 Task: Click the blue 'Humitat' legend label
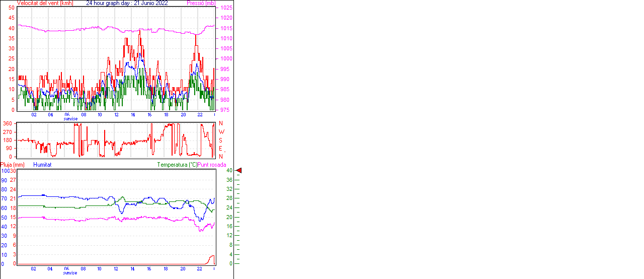[x=42, y=165]
